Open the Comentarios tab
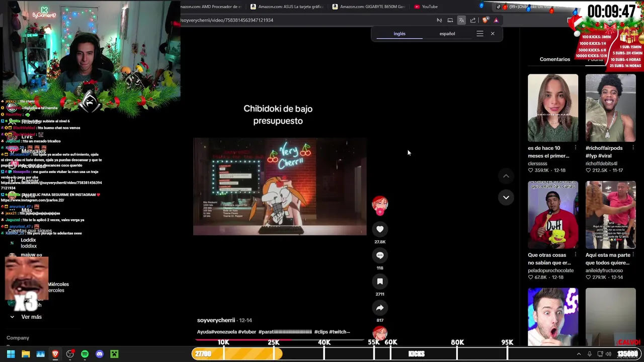The image size is (644, 362). coord(555,59)
